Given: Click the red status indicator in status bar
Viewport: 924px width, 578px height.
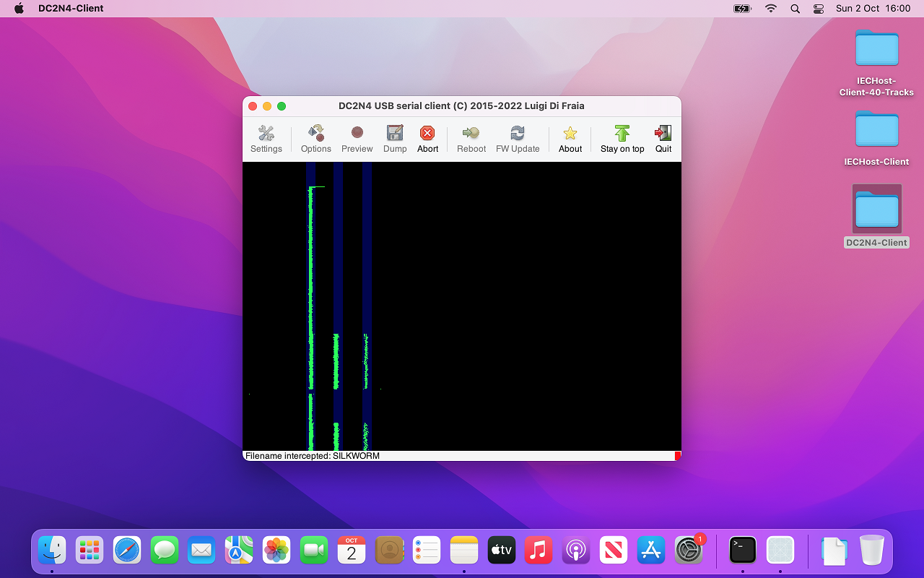Looking at the screenshot, I should 678,456.
